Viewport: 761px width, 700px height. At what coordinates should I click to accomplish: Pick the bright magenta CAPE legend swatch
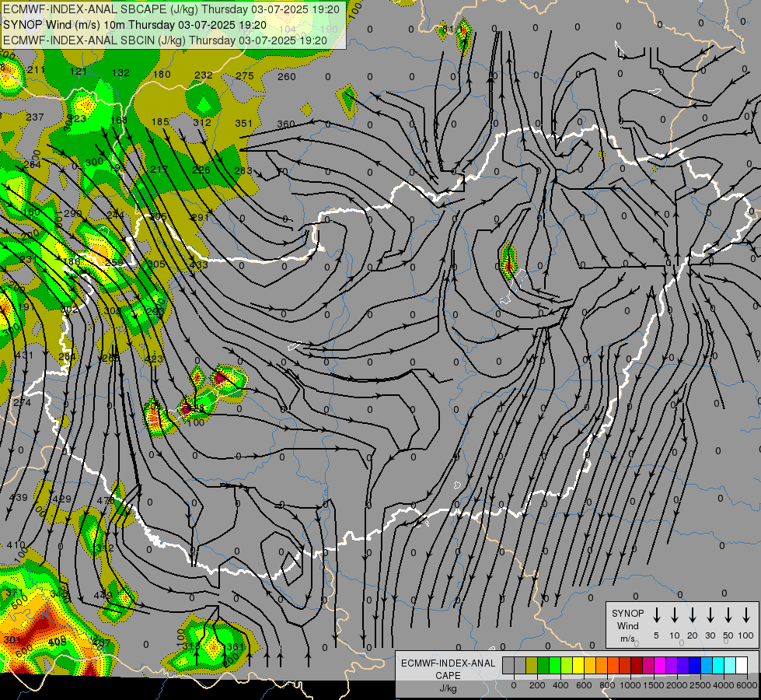660,665
